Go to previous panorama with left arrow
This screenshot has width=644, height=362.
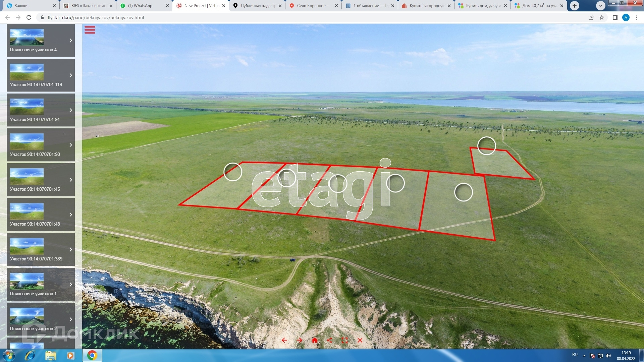[x=284, y=340]
